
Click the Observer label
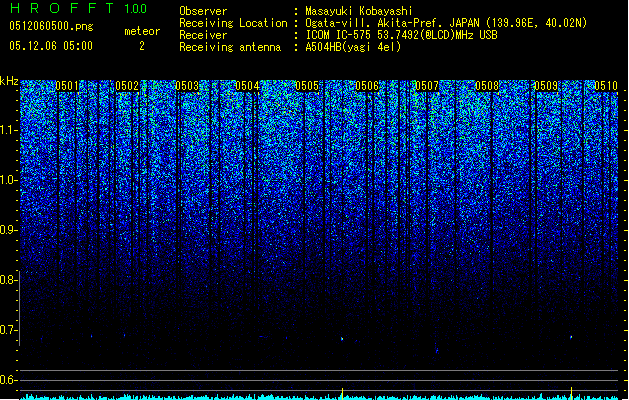click(x=203, y=11)
